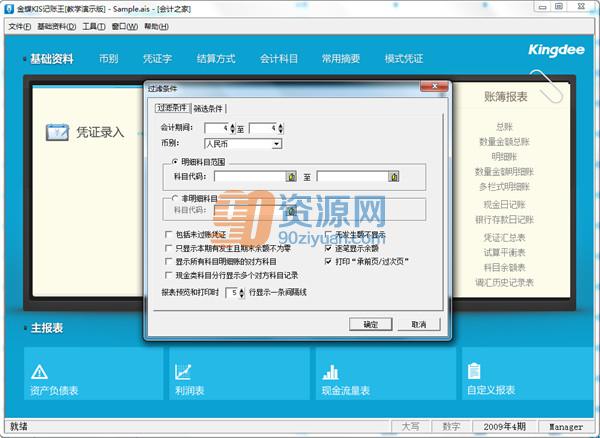
Task: Click the 确定 button
Action: coord(370,324)
